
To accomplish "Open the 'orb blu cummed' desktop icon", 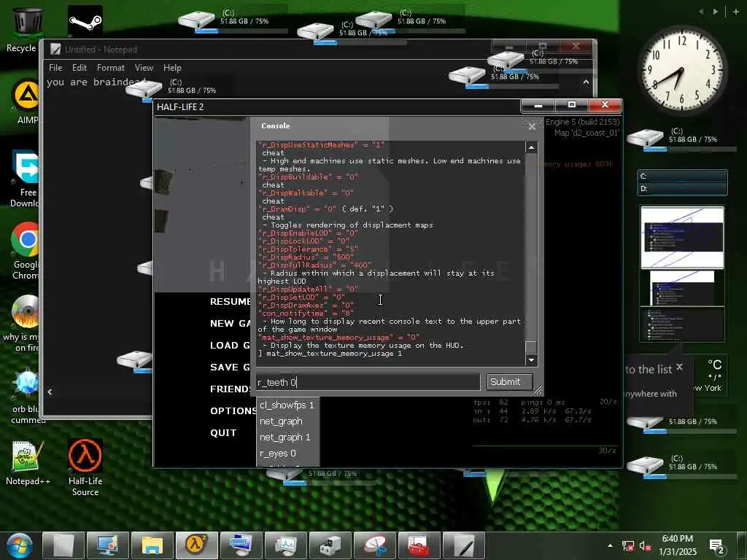I will (x=26, y=396).
